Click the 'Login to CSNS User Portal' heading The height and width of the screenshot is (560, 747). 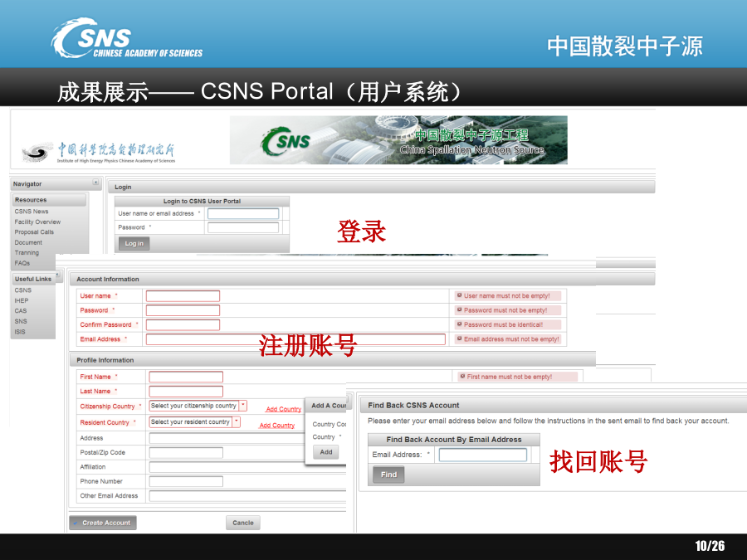(202, 202)
